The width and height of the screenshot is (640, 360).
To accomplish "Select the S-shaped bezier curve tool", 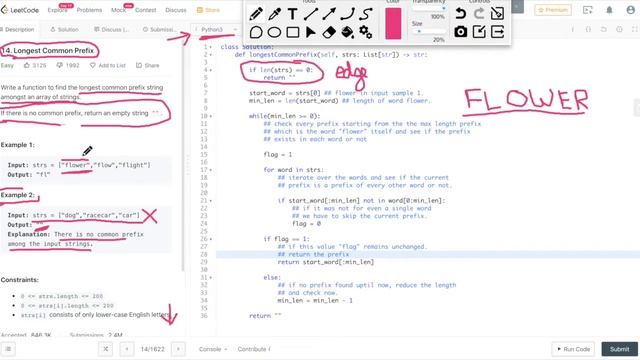I will 366,14.
